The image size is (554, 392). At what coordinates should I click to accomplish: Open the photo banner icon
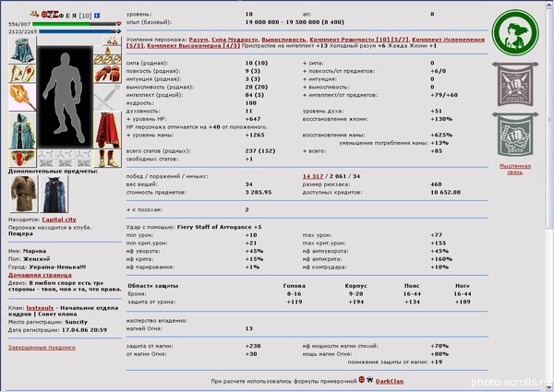pyautogui.click(x=515, y=135)
